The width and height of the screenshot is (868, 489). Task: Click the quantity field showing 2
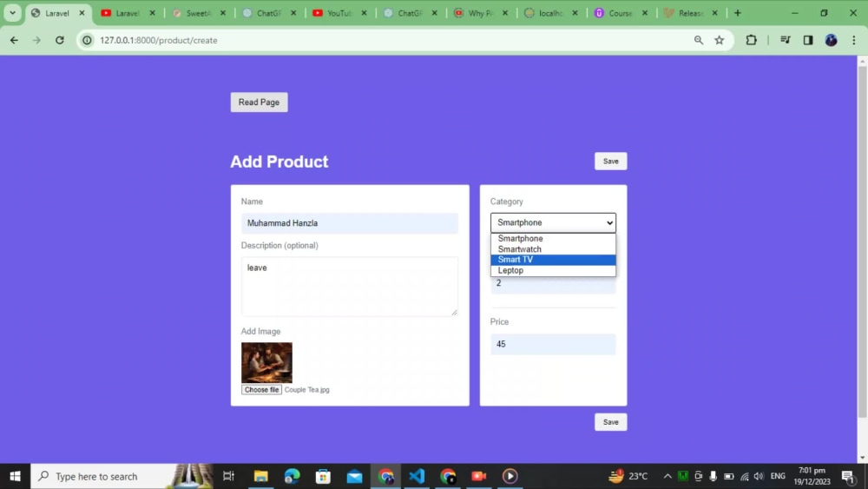553,284
